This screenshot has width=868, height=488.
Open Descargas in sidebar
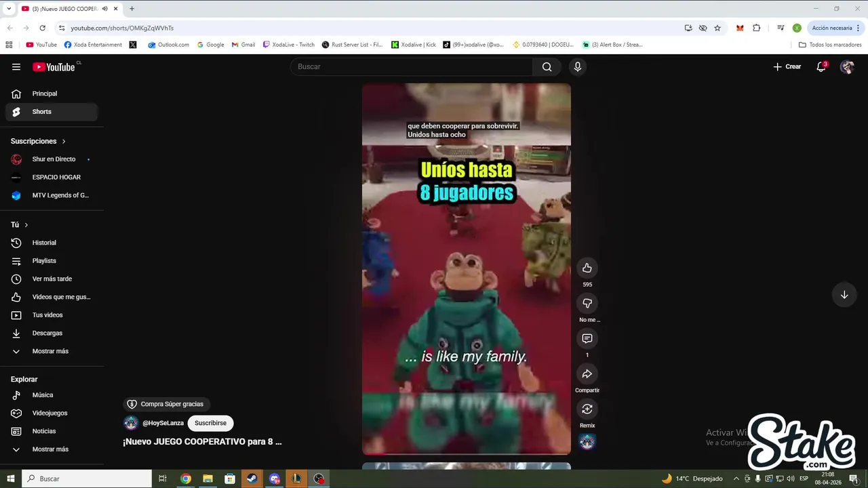click(52, 333)
